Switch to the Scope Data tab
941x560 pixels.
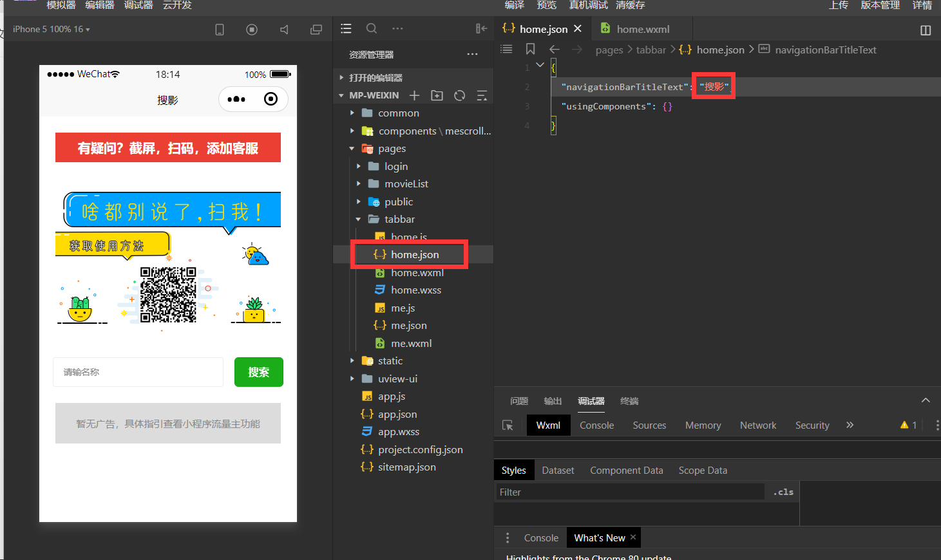pos(703,470)
